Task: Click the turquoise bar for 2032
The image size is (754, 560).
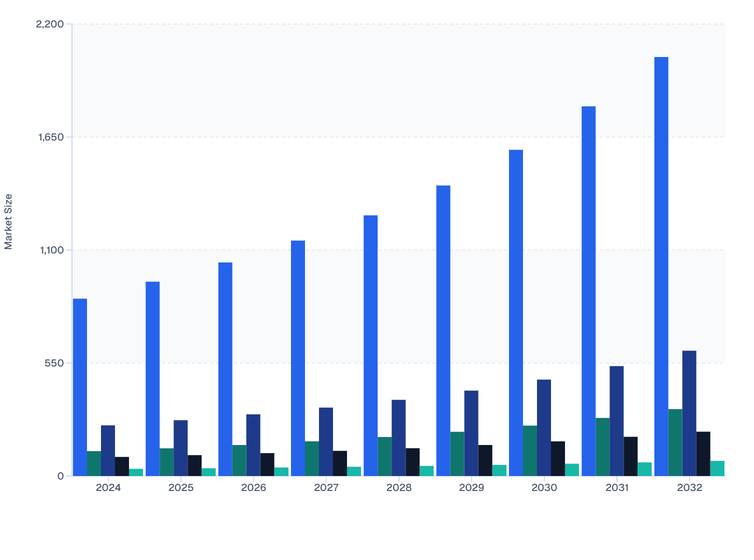Action: coord(717,468)
